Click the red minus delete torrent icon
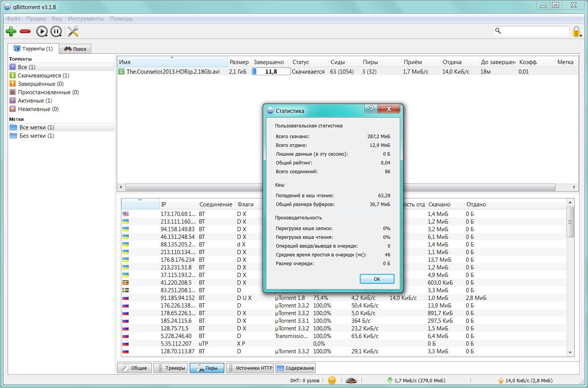 pyautogui.click(x=25, y=31)
